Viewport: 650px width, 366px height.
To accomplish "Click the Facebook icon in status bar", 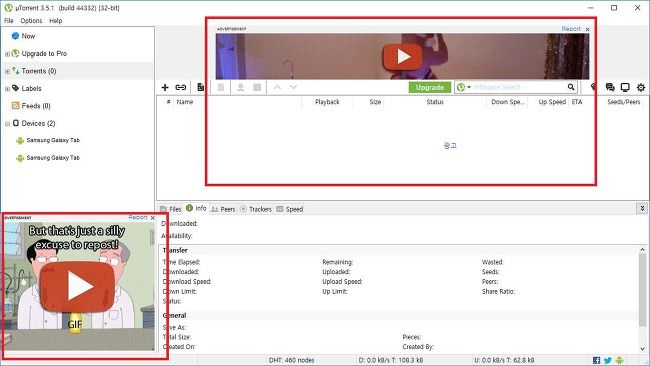I will [x=597, y=360].
